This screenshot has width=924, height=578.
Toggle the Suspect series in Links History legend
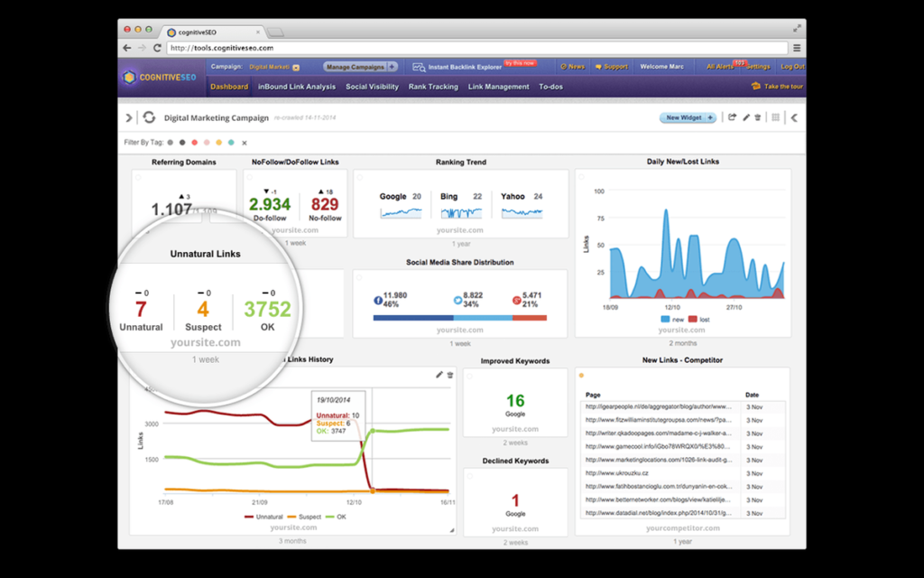tap(305, 517)
